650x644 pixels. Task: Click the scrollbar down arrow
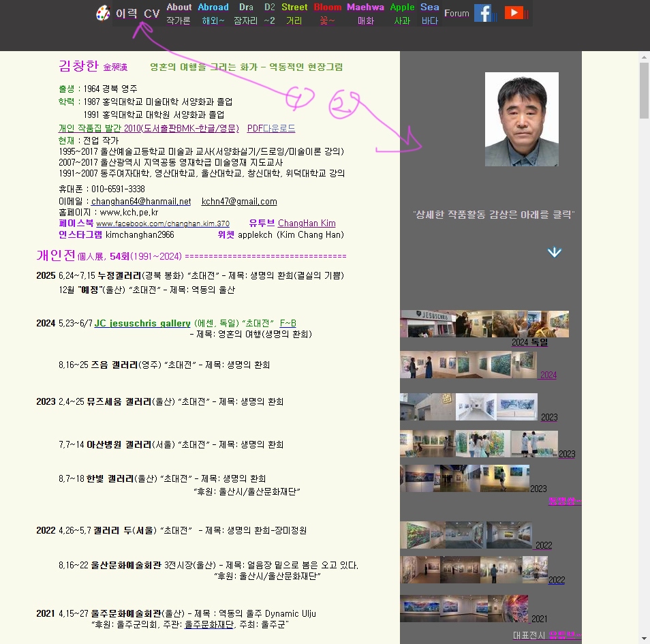tap(644, 639)
